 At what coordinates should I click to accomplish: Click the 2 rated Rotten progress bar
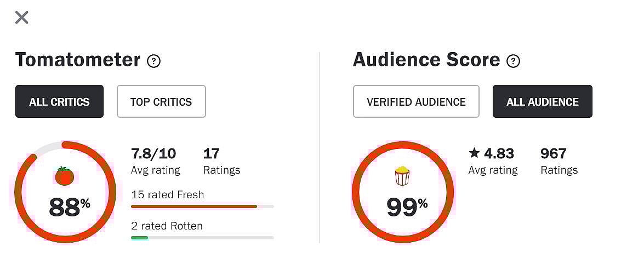[202, 238]
